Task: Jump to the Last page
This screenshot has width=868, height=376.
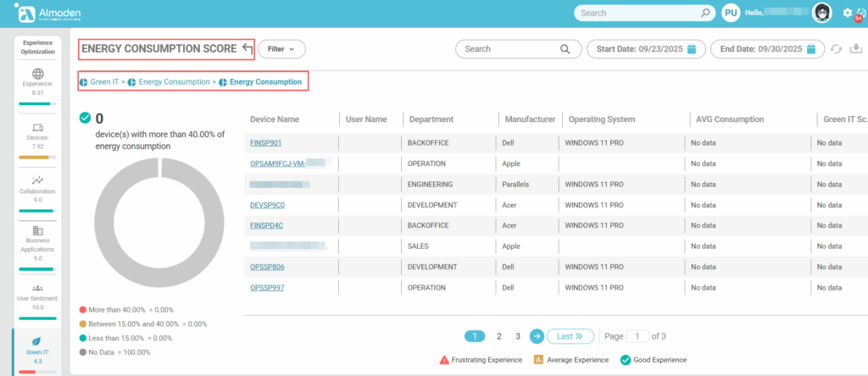Action: [570, 336]
